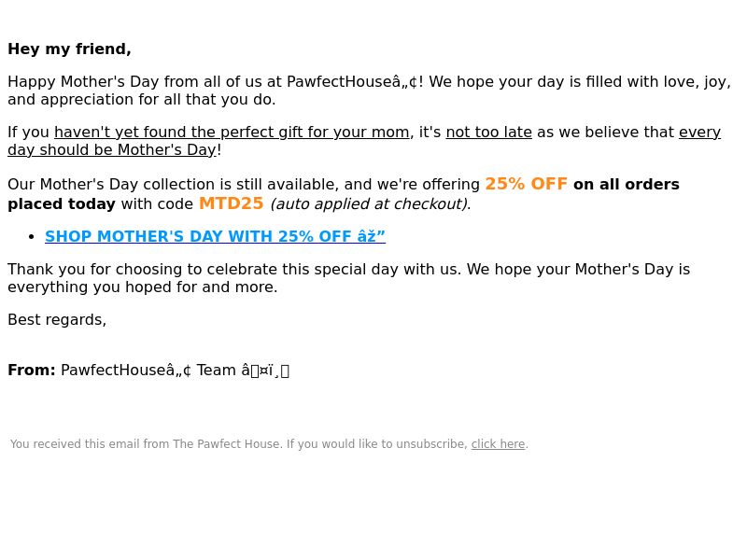Click the 'Best regards,' closing line
747x560 pixels.
(x=57, y=319)
